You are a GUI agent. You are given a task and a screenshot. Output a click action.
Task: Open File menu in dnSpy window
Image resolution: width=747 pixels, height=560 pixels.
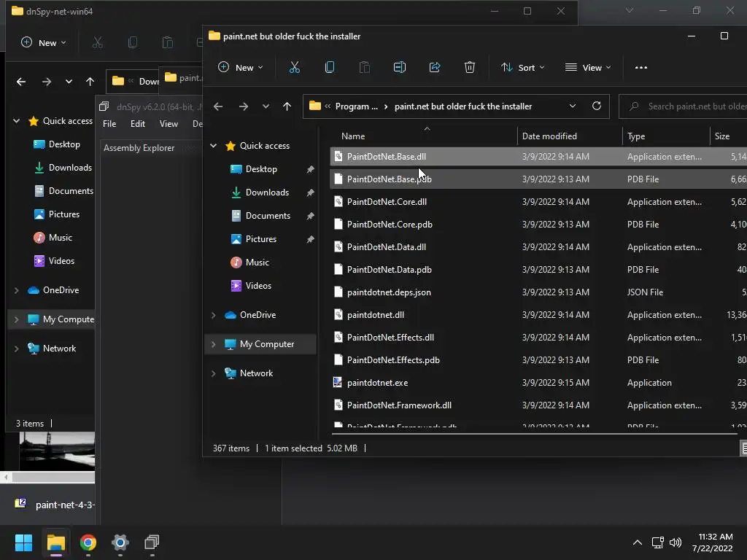(109, 124)
